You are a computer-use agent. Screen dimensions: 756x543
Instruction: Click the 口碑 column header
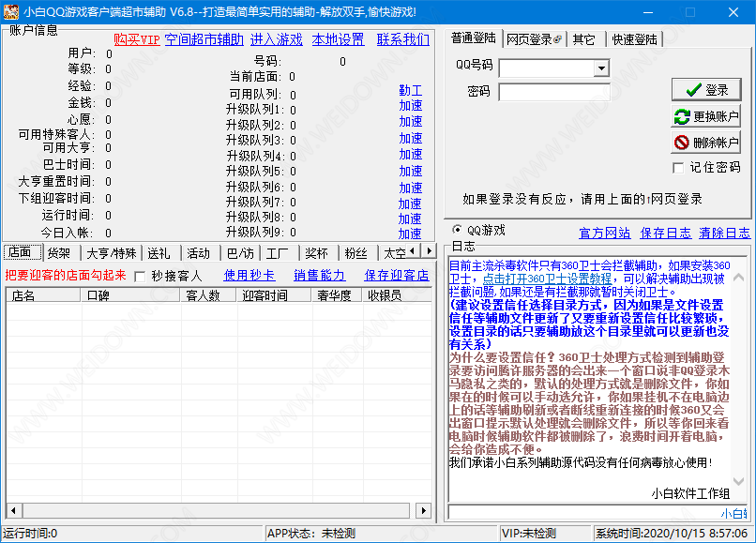130,295
